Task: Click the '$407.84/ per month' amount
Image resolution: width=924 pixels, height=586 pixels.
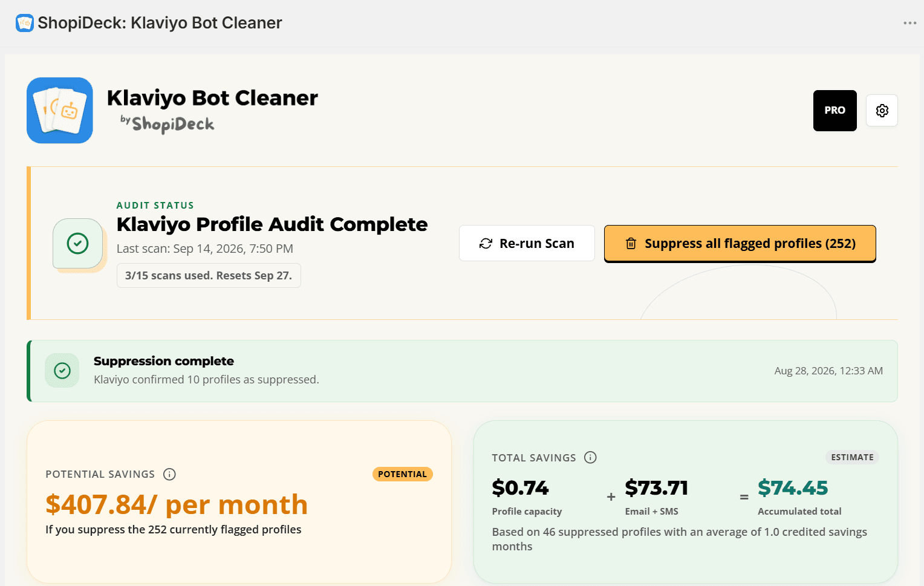Action: click(x=177, y=504)
